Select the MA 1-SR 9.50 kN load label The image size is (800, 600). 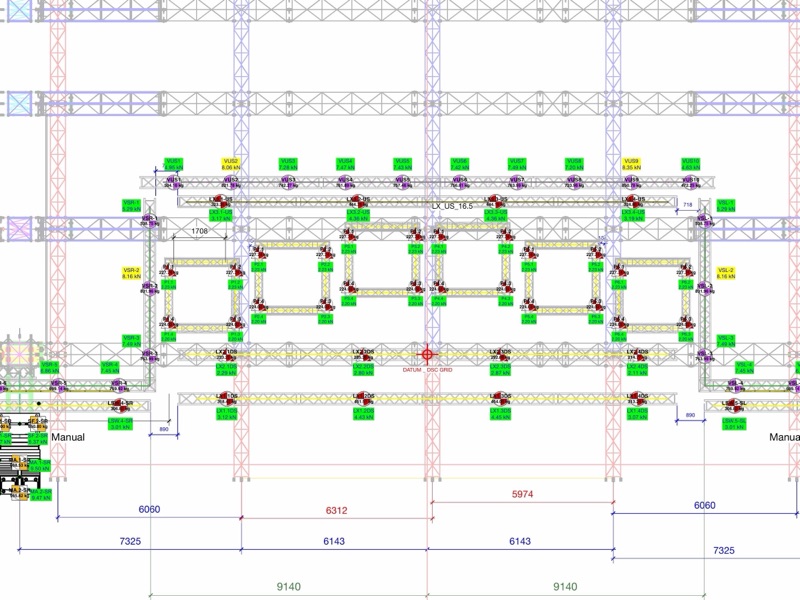coord(40,465)
